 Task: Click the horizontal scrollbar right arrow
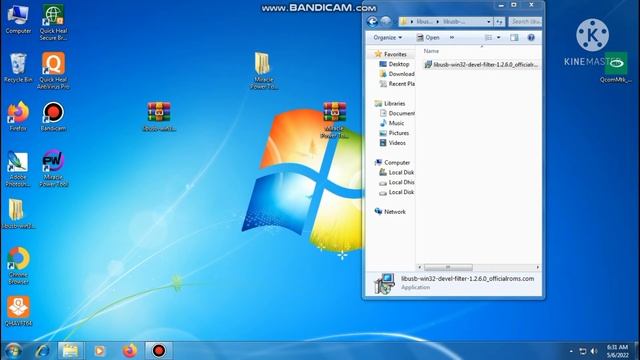[538, 267]
